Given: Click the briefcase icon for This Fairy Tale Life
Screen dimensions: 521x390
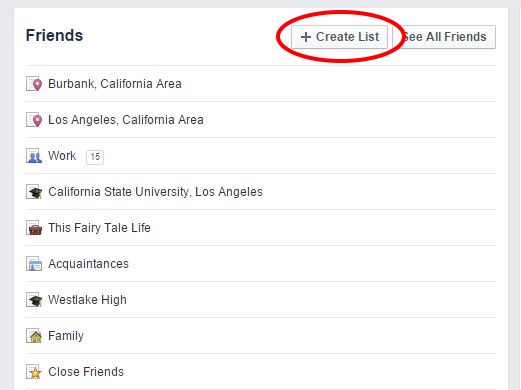Looking at the screenshot, I should [34, 228].
